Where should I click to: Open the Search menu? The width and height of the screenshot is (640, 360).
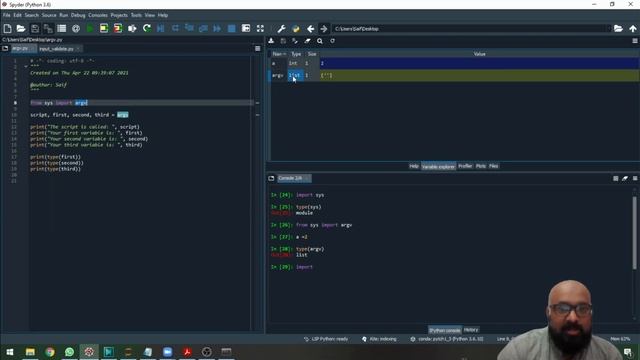click(31, 15)
